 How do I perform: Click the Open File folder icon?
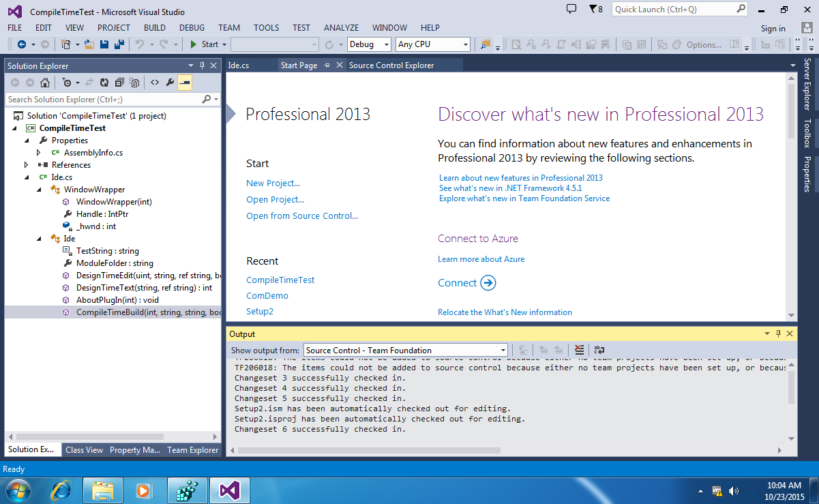tap(89, 44)
